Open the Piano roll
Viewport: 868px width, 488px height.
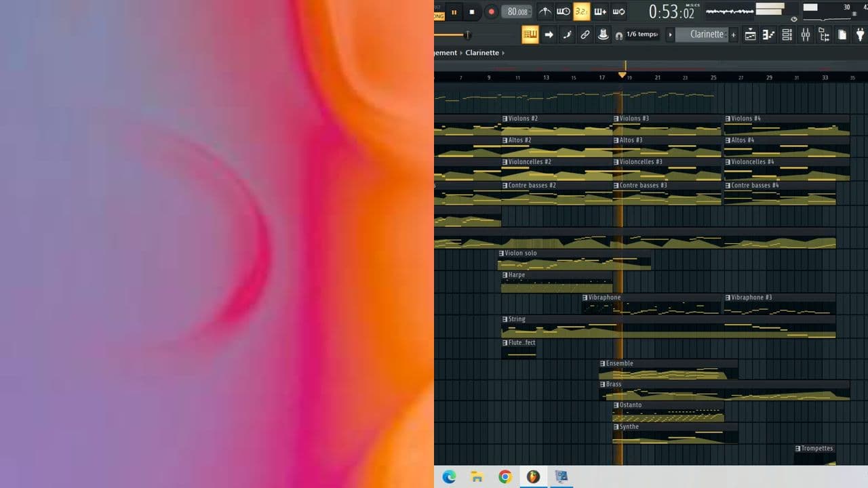(768, 34)
